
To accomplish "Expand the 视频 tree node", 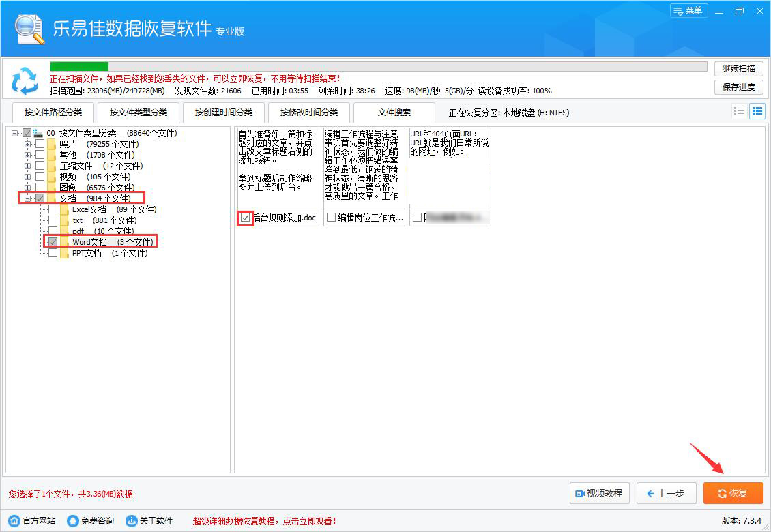I will (x=28, y=177).
